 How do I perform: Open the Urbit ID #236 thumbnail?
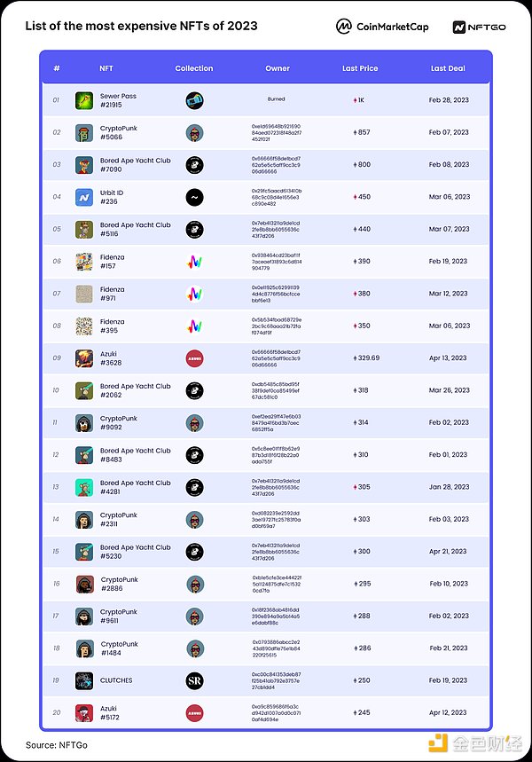[x=84, y=197]
